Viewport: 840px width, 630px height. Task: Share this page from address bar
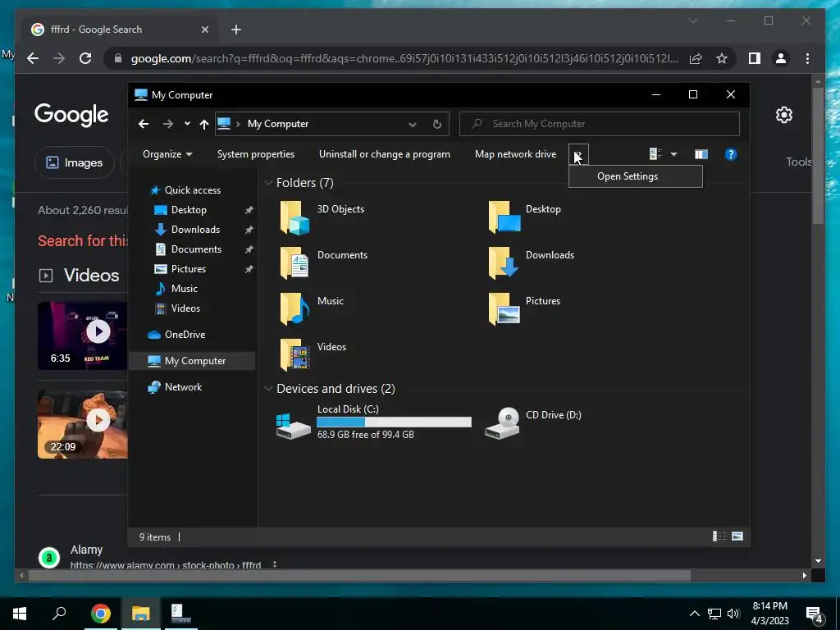pyautogui.click(x=696, y=58)
